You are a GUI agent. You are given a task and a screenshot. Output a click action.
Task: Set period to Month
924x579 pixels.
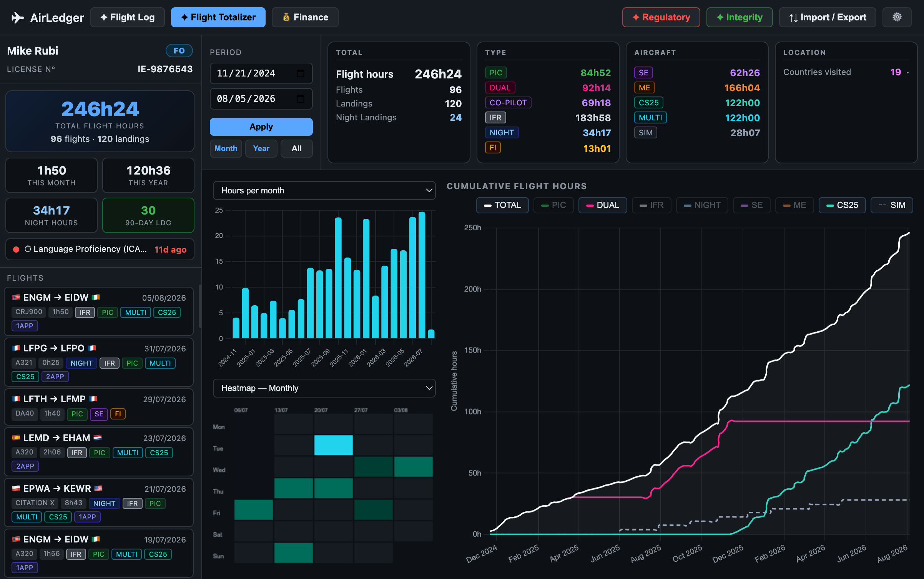tap(226, 148)
